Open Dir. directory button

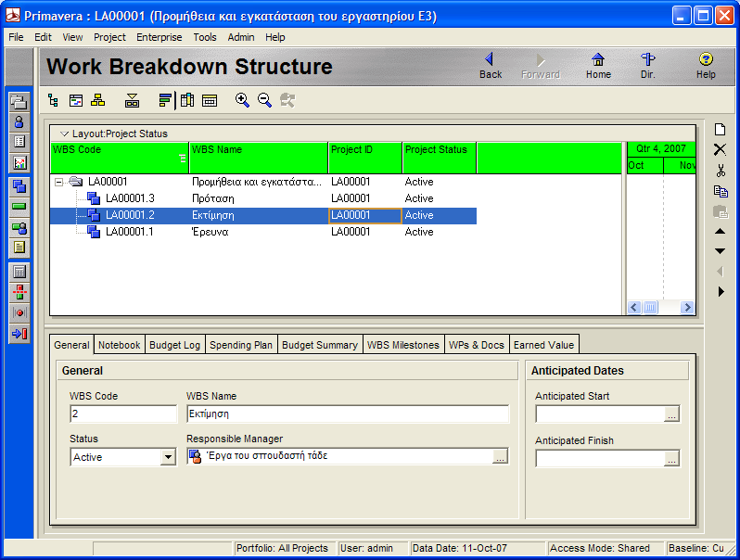point(648,66)
